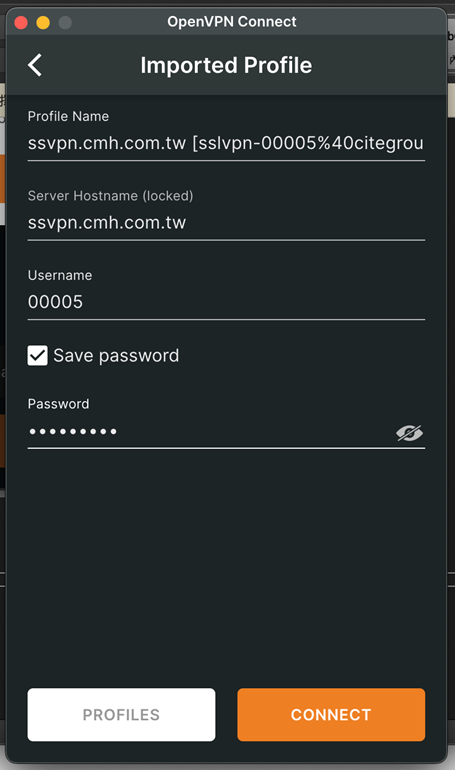The height and width of the screenshot is (770, 455).
Task: Close the OpenVPN Connect window
Action: [x=21, y=23]
